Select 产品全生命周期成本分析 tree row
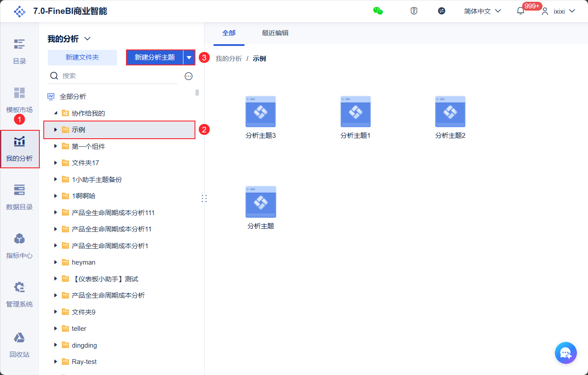Screen dimensions: 588x375 (x=119, y=295)
